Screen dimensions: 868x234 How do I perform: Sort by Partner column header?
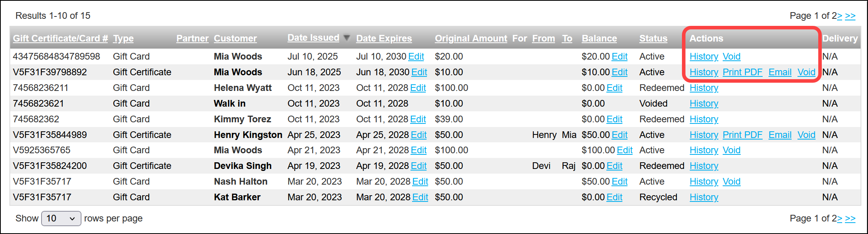coord(192,38)
